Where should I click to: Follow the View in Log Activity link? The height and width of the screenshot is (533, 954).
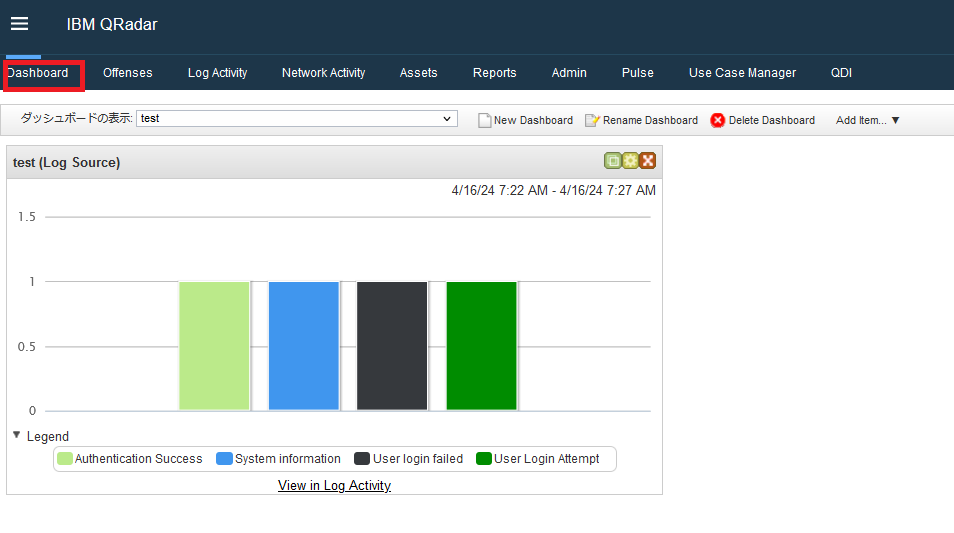coord(334,486)
